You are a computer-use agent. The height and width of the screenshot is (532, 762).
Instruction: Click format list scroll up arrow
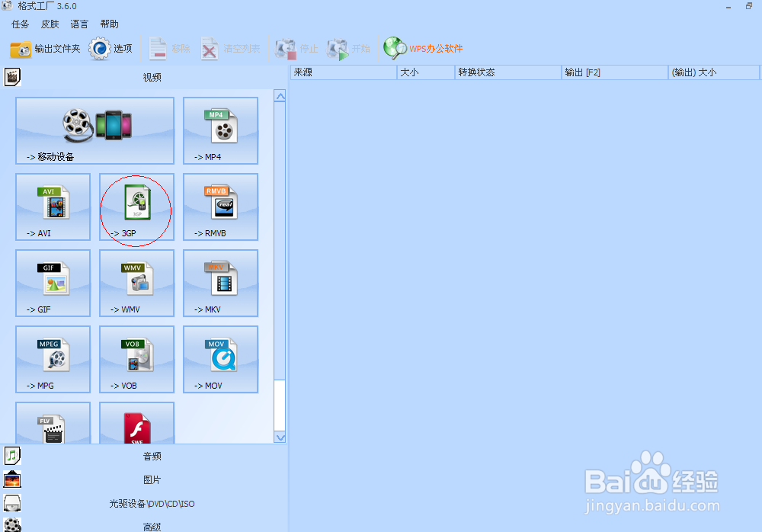pyautogui.click(x=280, y=96)
